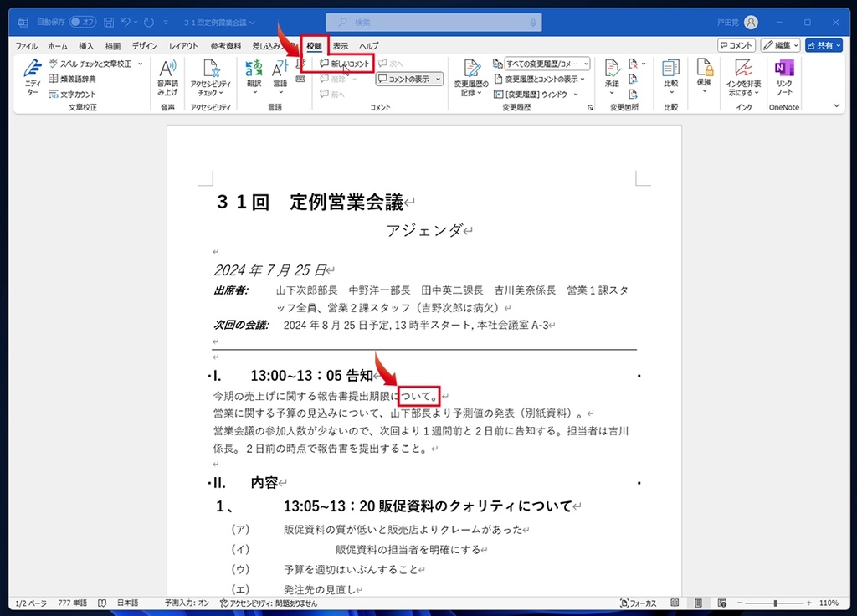The width and height of the screenshot is (857, 616).
Task: Open the document title 31回定例営業会議 dropdown
Action: (219, 23)
